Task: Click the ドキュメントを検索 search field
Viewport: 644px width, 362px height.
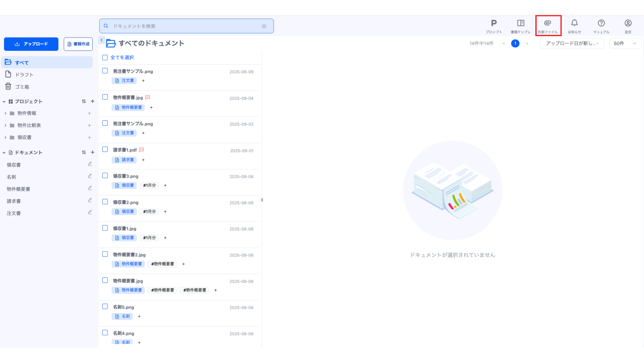Action: [184, 26]
